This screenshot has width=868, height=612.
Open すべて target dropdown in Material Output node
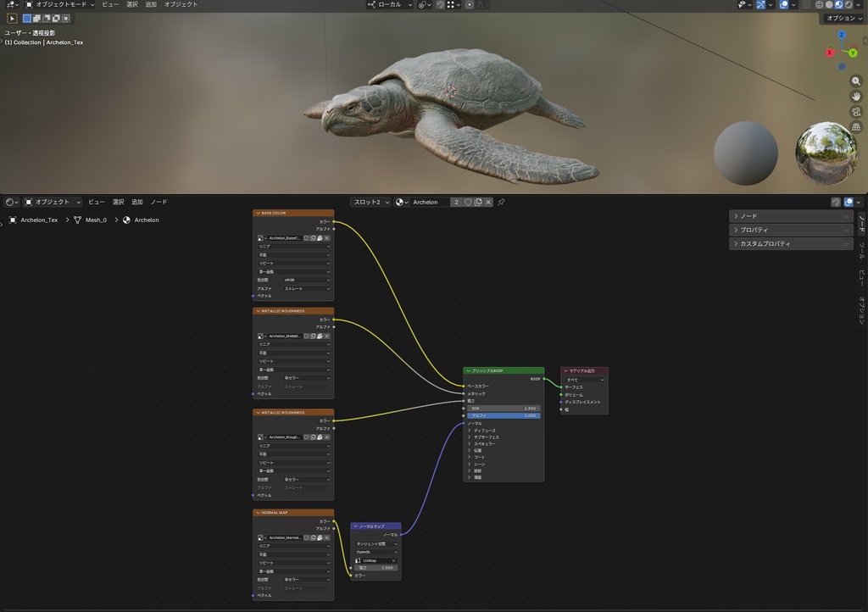click(x=585, y=380)
